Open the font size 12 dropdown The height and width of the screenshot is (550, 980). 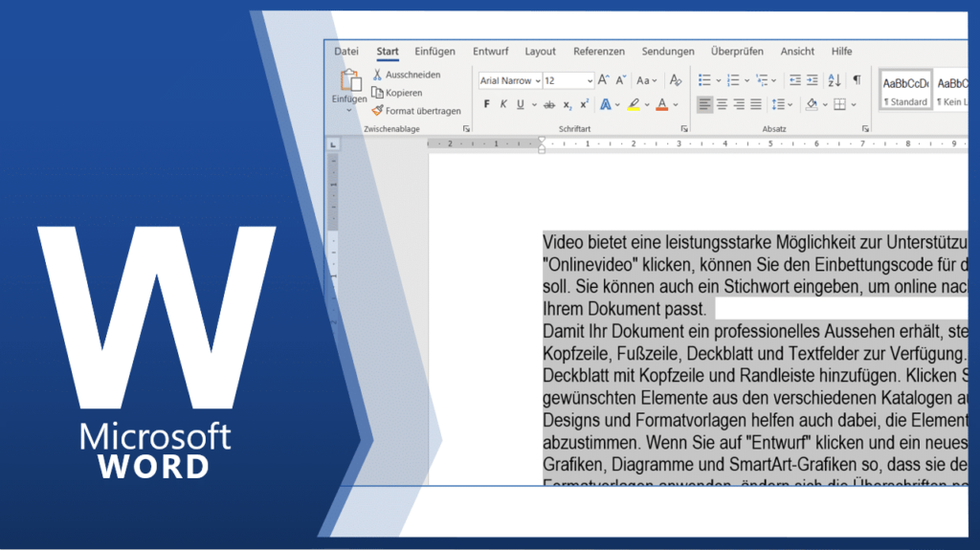click(589, 81)
